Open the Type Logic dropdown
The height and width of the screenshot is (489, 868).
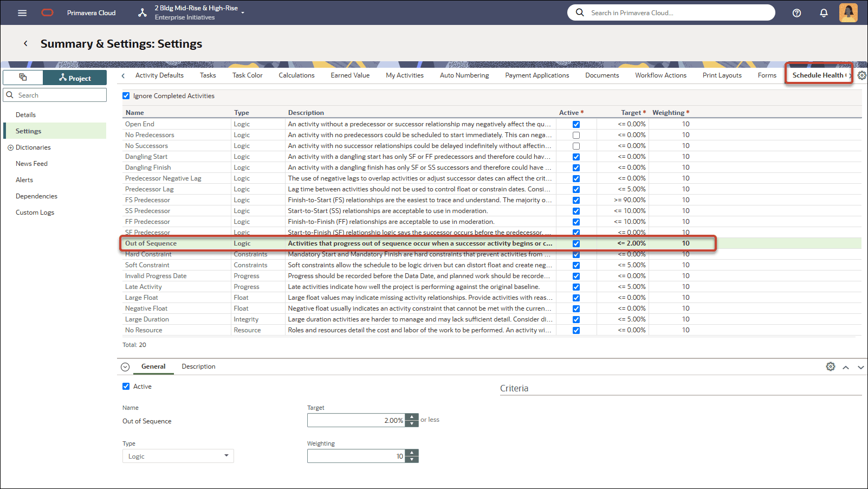coord(178,456)
